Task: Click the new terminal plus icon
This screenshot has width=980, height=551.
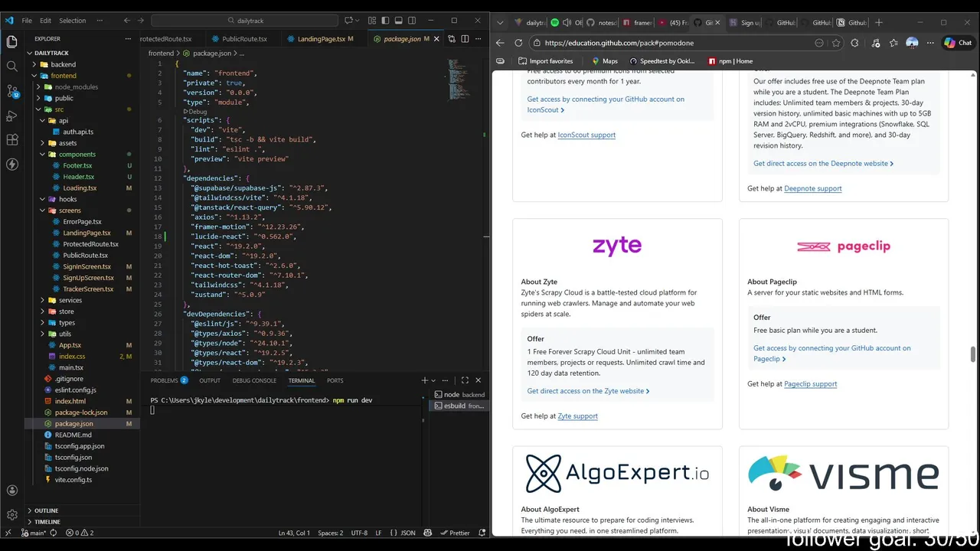Action: (424, 380)
